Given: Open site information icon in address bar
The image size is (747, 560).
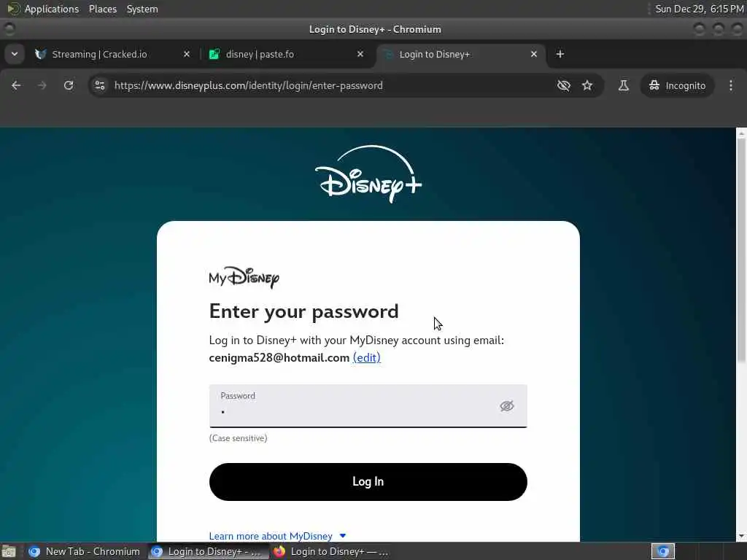Looking at the screenshot, I should tap(100, 86).
